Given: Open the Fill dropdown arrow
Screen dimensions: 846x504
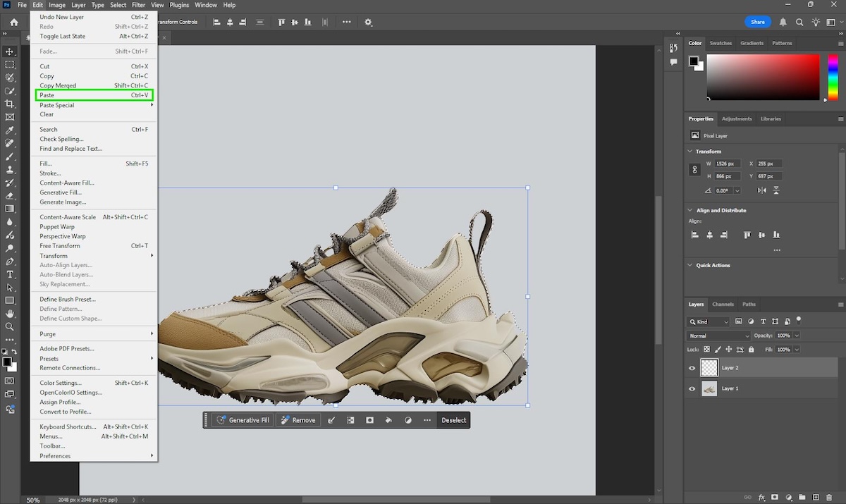Looking at the screenshot, I should tap(797, 350).
